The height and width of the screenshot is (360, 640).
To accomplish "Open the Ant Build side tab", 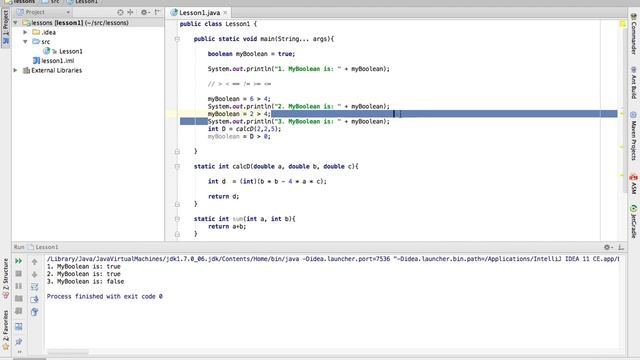I will pos(633,83).
